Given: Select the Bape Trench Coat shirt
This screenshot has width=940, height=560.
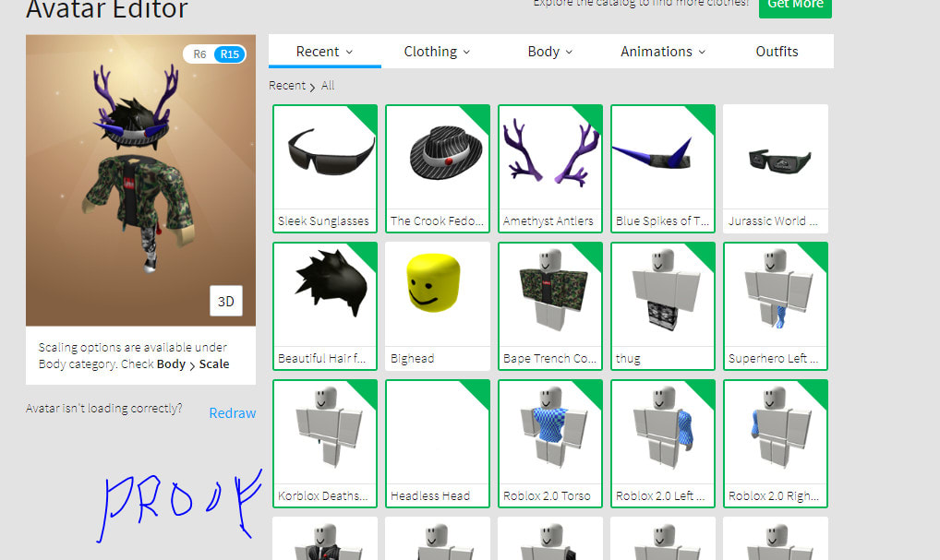Looking at the screenshot, I should point(550,306).
